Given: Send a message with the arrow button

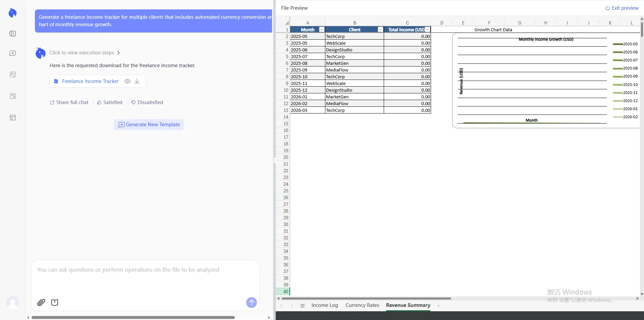Looking at the screenshot, I should click(251, 302).
